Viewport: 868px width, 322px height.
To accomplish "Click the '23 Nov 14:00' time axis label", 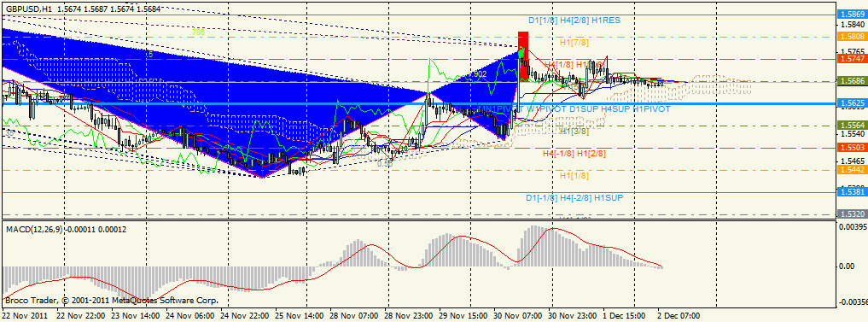I will tap(136, 315).
